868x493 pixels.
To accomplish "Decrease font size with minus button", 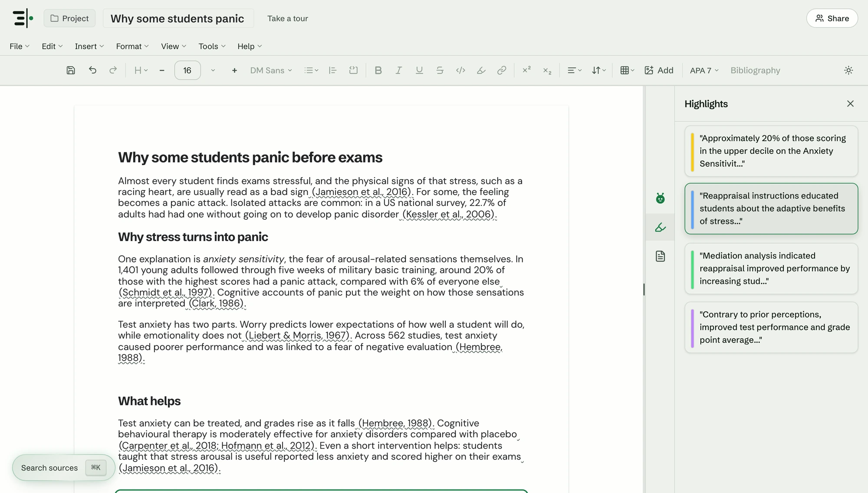I will (162, 70).
